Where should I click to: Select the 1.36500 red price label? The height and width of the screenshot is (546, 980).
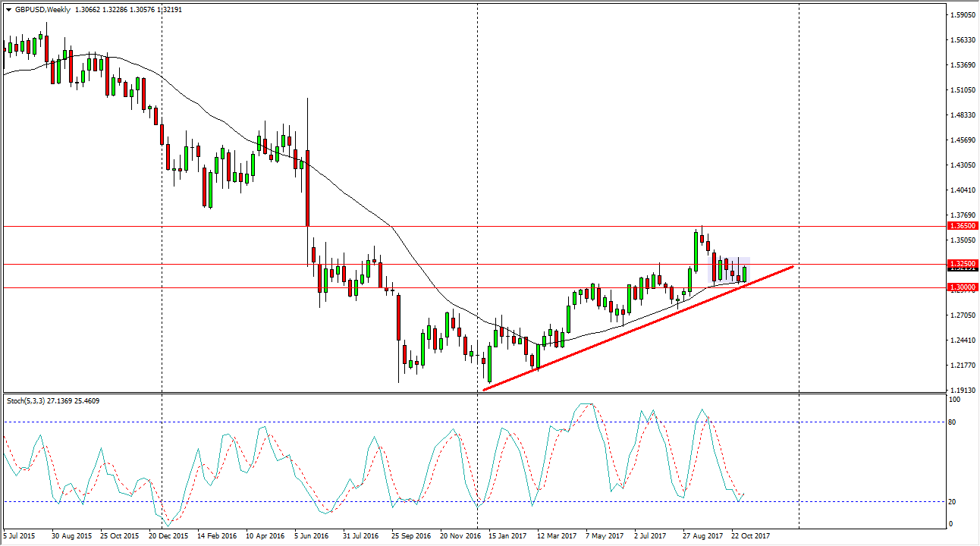click(x=961, y=226)
